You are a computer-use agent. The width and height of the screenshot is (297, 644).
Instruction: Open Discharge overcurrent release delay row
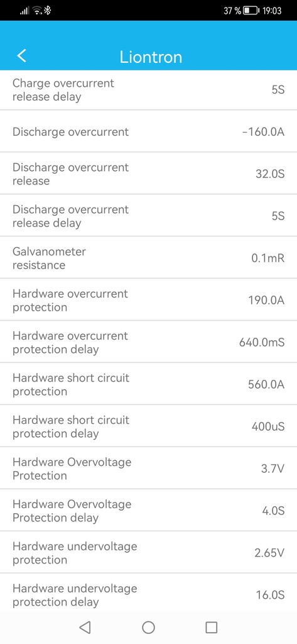click(148, 216)
